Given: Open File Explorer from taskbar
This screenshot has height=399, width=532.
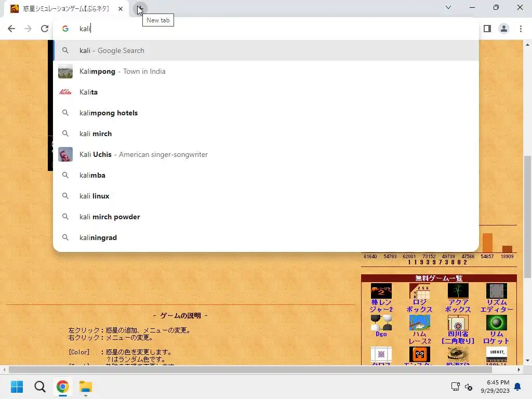Looking at the screenshot, I should tap(86, 387).
